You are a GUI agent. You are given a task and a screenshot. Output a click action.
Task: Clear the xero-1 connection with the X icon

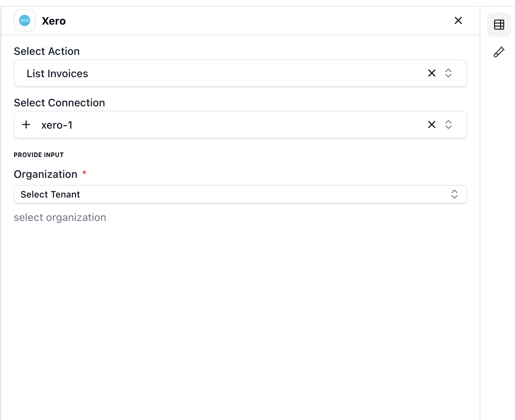pos(432,124)
